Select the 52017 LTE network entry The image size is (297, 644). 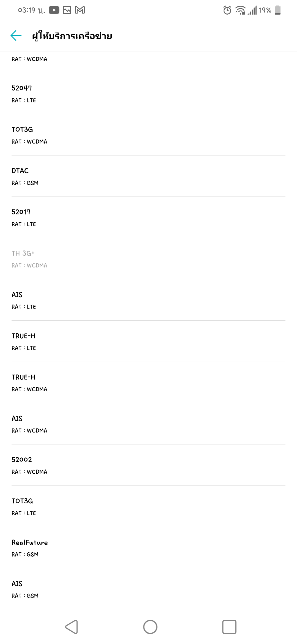click(x=148, y=217)
